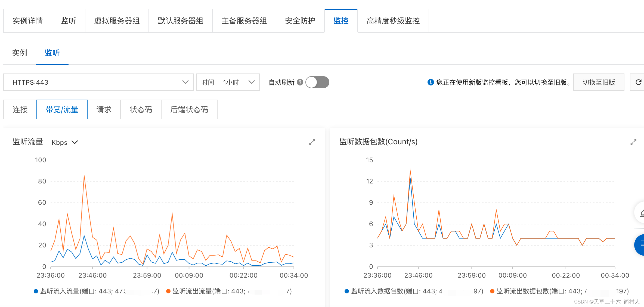
Task: Click the 00:22:00 label on packet chart
Action: click(x=566, y=275)
